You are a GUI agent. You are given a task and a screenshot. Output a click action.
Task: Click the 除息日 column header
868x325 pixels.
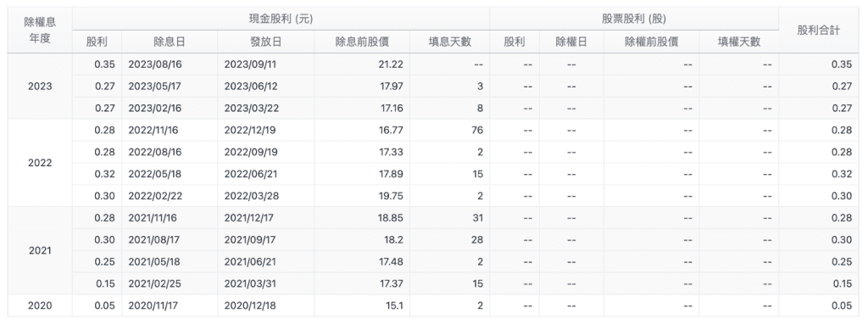[x=170, y=42]
